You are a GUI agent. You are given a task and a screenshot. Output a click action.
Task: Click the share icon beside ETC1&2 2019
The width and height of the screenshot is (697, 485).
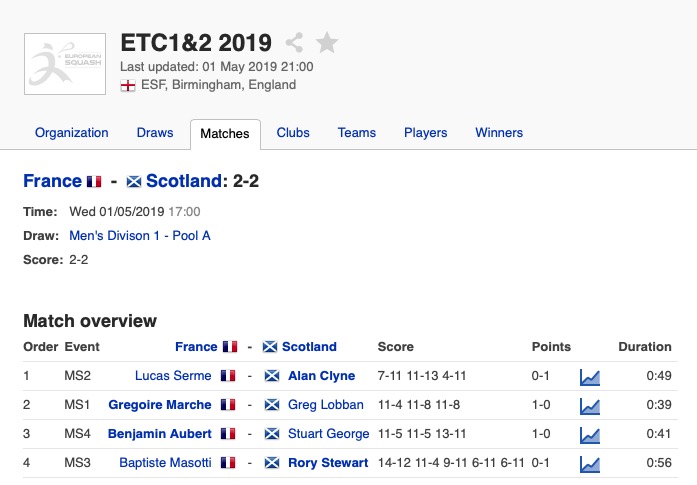click(294, 43)
